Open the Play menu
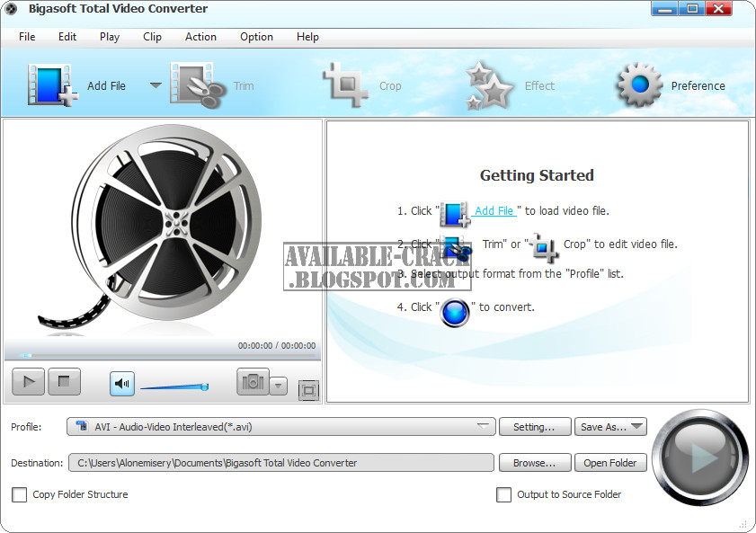The width and height of the screenshot is (756, 533). pos(110,37)
